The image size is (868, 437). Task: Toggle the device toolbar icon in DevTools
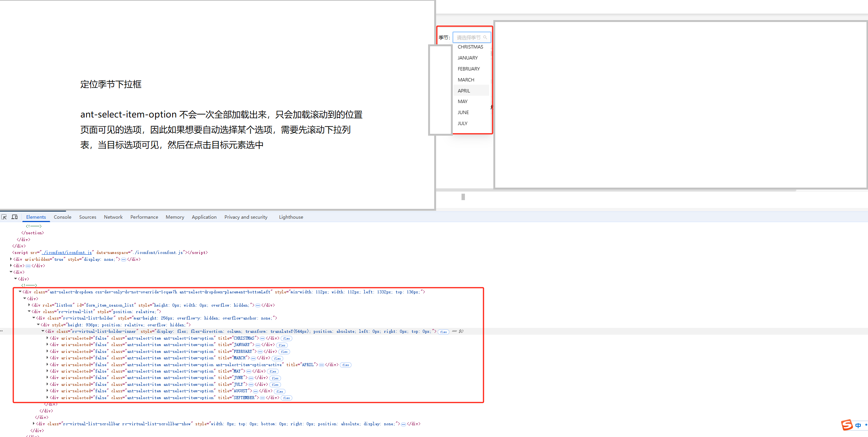click(x=15, y=217)
